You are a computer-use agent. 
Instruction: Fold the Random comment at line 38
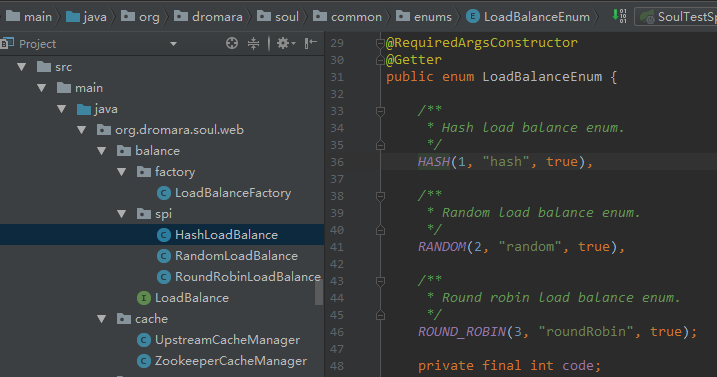point(380,196)
